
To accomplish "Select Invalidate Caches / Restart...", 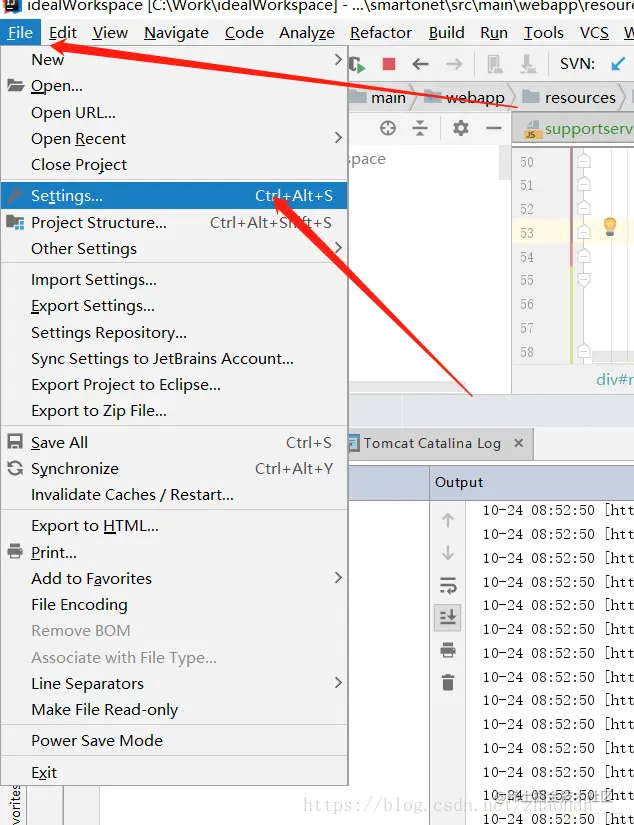I will pyautogui.click(x=174, y=495).
